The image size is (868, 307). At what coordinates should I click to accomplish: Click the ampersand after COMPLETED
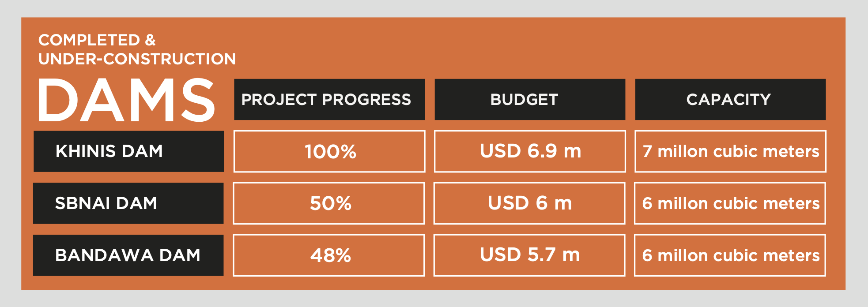(x=151, y=40)
